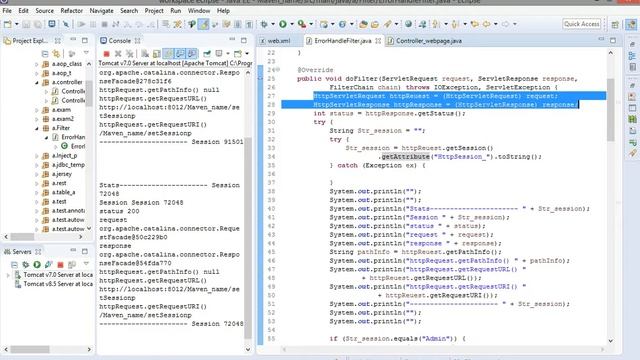The image size is (640, 360).
Task: Expand the a.jersey package
Action: [x=37, y=174]
